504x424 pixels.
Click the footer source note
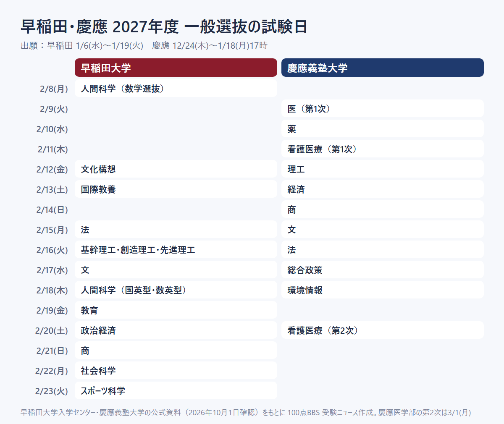pos(246,412)
